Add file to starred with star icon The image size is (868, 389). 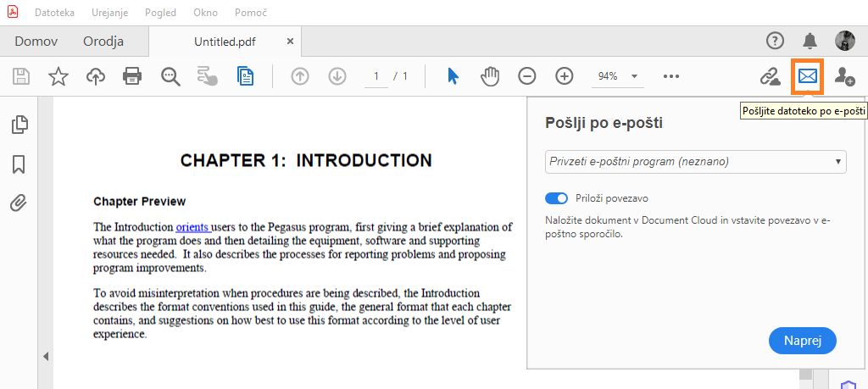58,76
